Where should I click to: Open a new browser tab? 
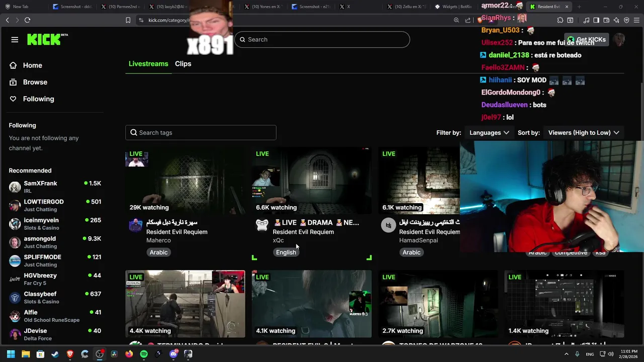coord(579,7)
